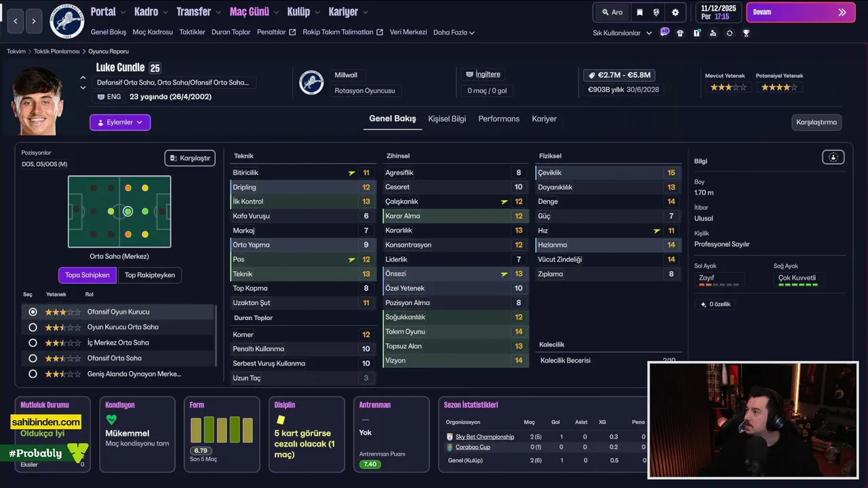Screen dimensions: 868x488
Task: Click the Karşılaştır button above pitch
Action: (x=190, y=158)
